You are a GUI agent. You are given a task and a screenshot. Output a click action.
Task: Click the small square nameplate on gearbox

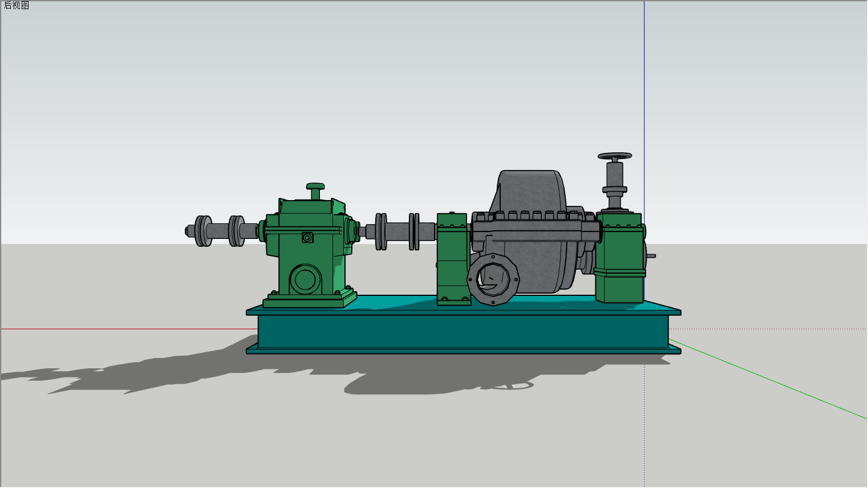[307, 237]
